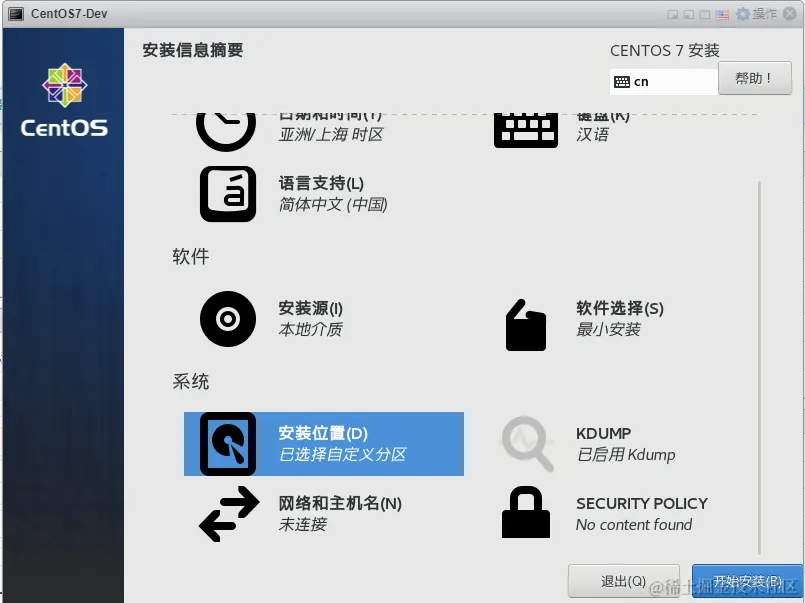
Task: Open the software selection (软件选择) package icon
Action: click(x=526, y=325)
